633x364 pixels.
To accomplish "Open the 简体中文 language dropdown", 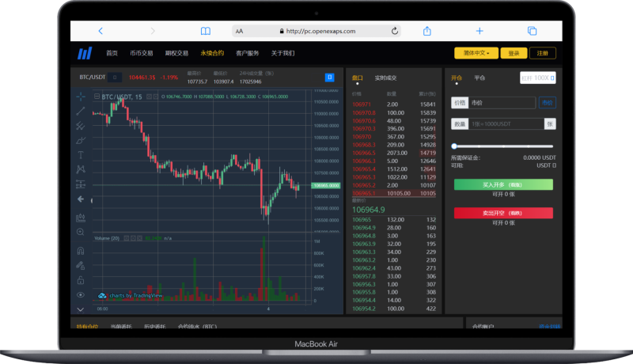I will [x=476, y=53].
